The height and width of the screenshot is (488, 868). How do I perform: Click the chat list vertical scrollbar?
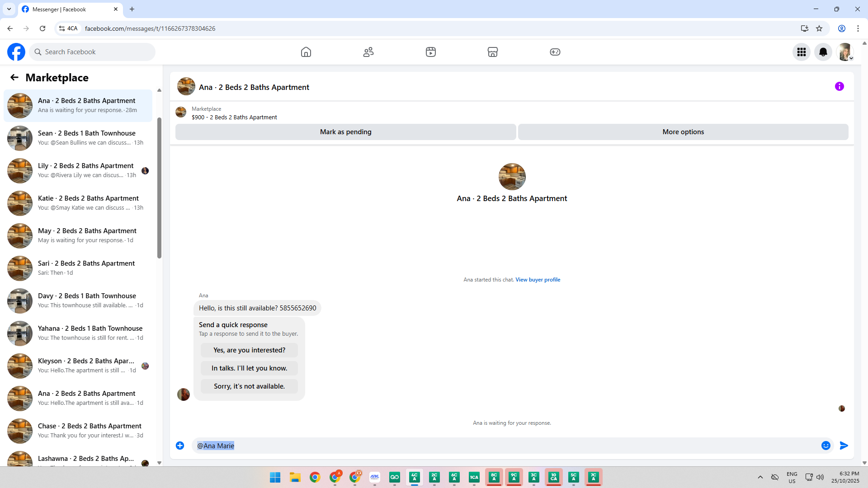(x=159, y=188)
